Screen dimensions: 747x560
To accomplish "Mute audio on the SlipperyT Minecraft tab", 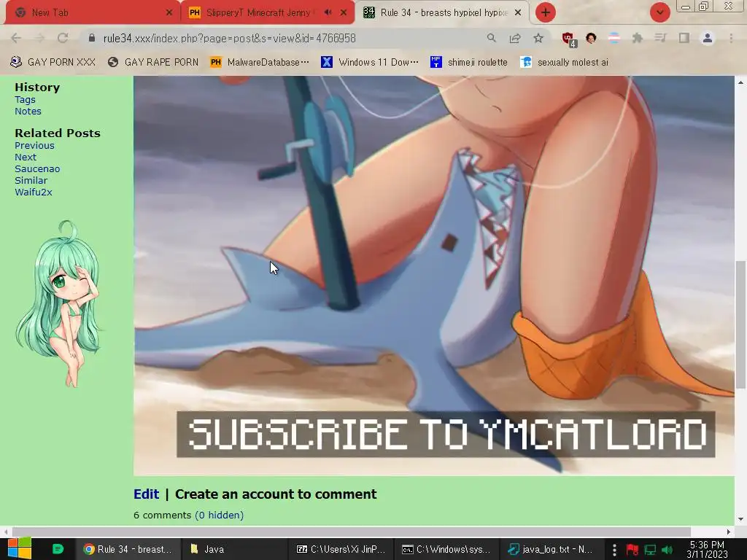I will 328,12.
